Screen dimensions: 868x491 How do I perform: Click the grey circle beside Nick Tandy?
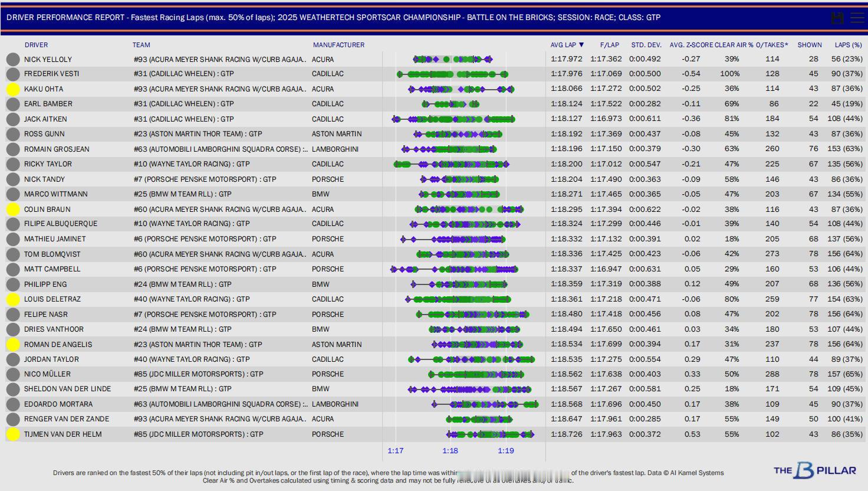click(13, 179)
